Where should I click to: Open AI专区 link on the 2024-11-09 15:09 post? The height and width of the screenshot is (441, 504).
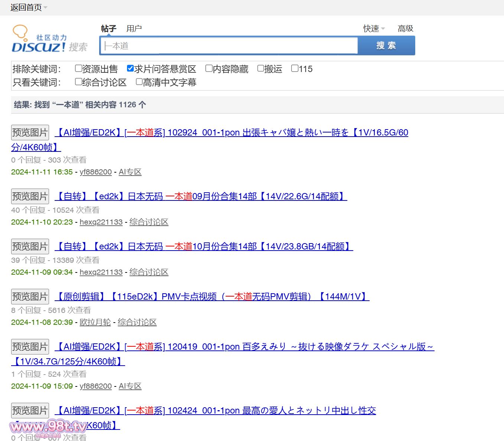click(x=130, y=386)
